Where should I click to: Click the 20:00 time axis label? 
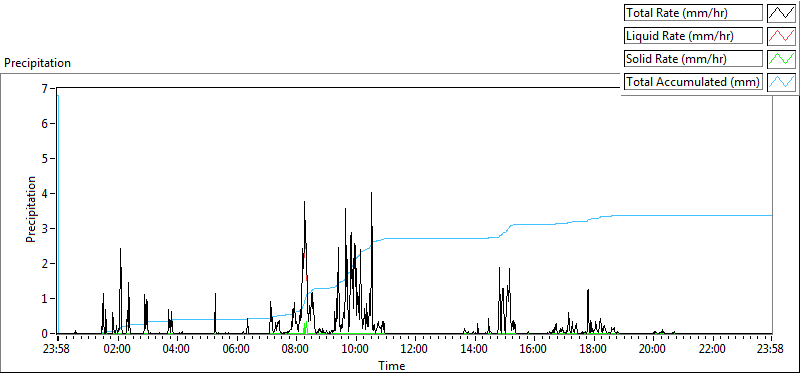click(x=653, y=350)
